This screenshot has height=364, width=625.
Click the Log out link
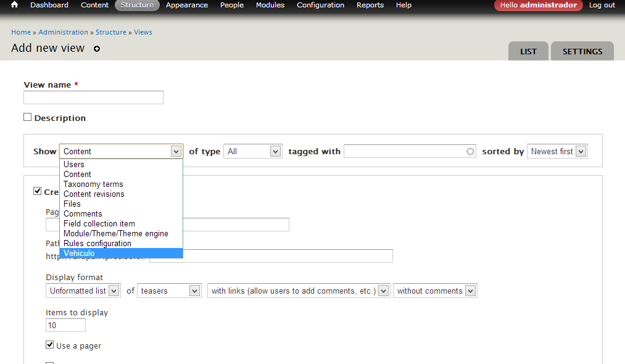tap(602, 5)
